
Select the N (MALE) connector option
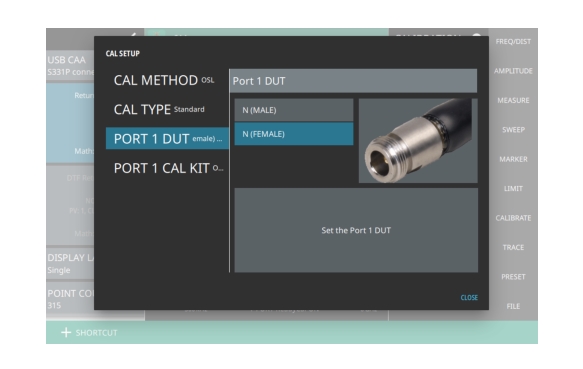tap(294, 110)
